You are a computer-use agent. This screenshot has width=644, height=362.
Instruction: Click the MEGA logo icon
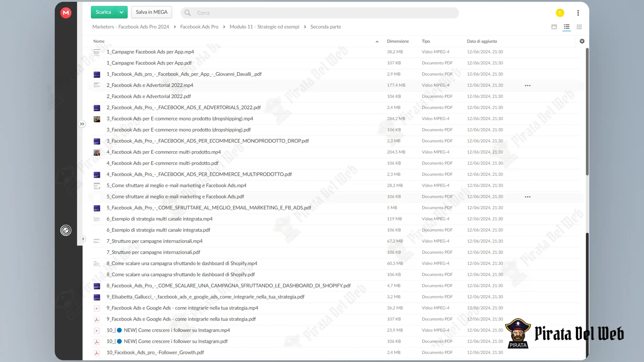(x=66, y=13)
